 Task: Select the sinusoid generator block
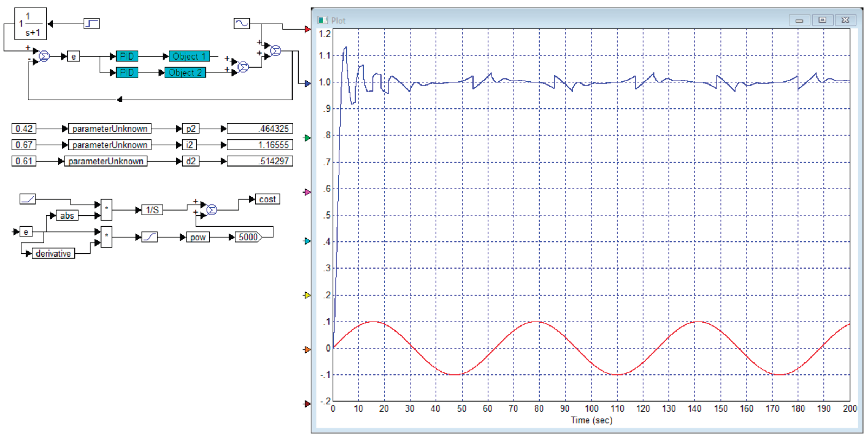242,24
